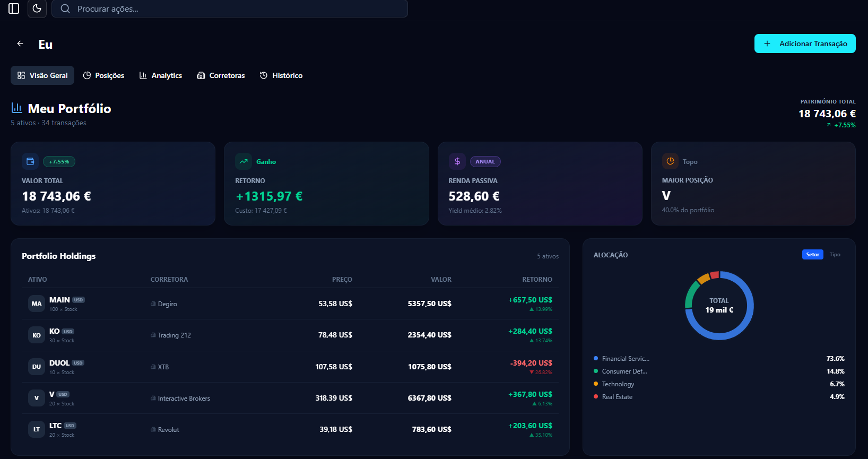Click the wallet icon in Valor Total card
Viewport: 868px width, 459px height.
click(30, 161)
